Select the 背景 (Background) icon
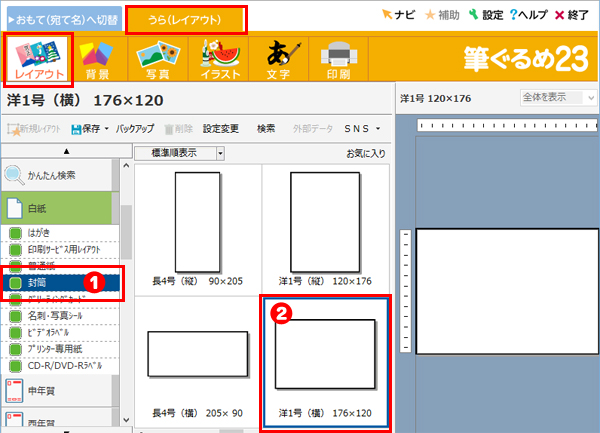The width and height of the screenshot is (600, 433). [x=96, y=59]
